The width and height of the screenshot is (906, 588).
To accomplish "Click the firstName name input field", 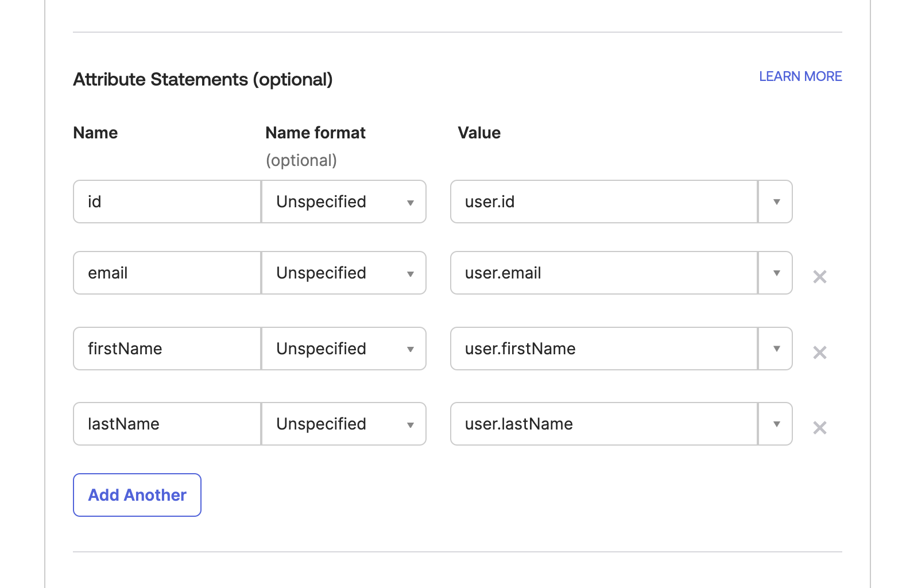I will coord(167,349).
